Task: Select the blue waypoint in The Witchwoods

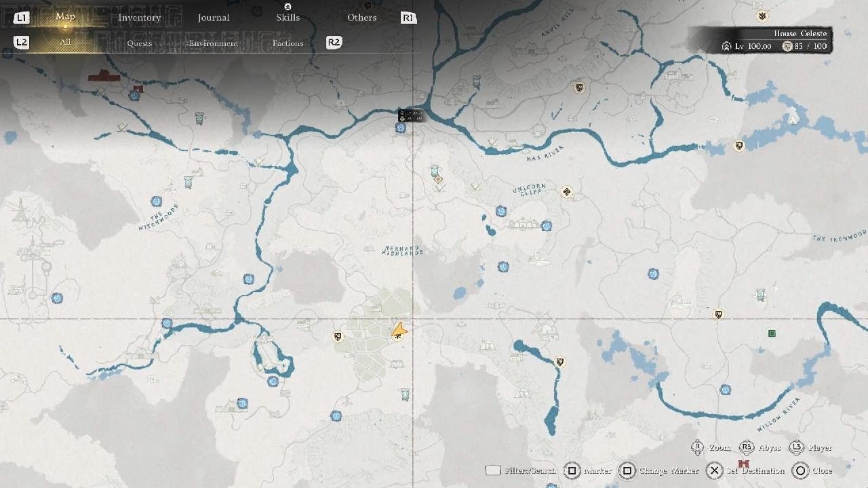Action: point(157,201)
